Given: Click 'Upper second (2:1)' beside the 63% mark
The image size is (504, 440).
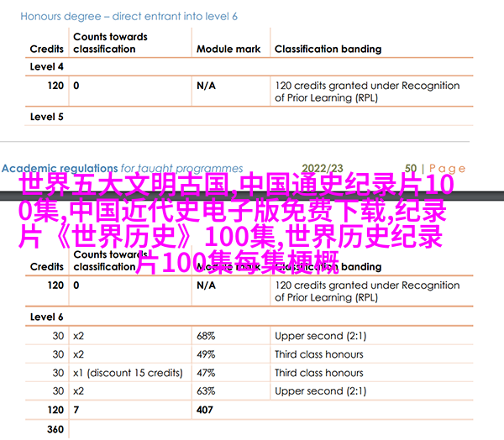Looking at the screenshot, I should 320,391.
